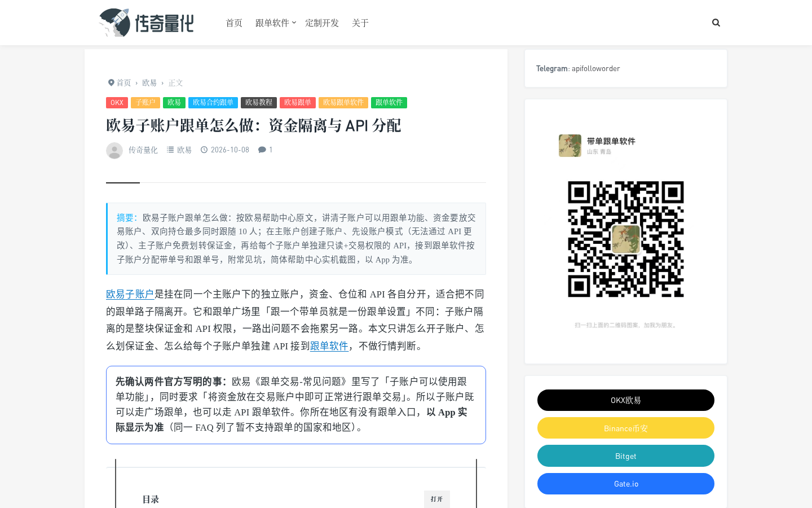The image size is (812, 508).
Task: Open the 跟单软件 inline article link
Action: (x=329, y=346)
